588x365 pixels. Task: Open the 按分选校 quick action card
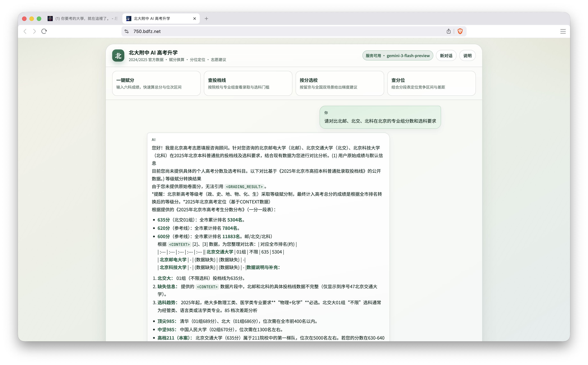[339, 83]
